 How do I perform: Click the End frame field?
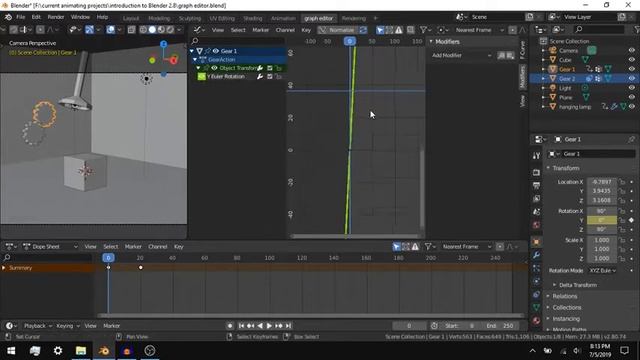502,326
